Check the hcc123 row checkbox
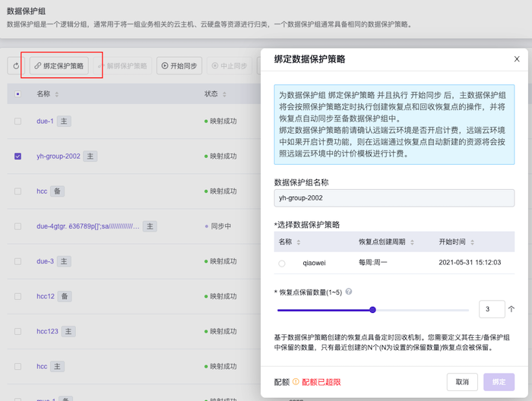Viewport: 532px width, 401px height. (x=18, y=331)
